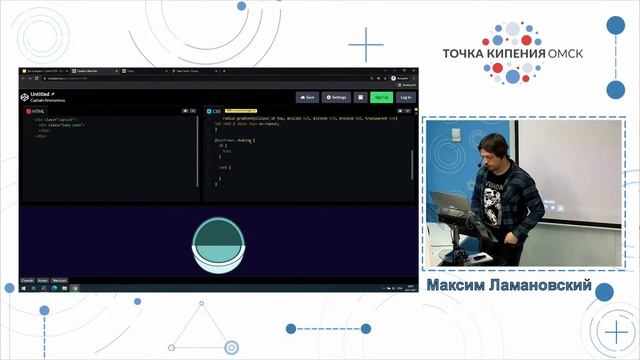Click the taskbar search icon

[34, 288]
